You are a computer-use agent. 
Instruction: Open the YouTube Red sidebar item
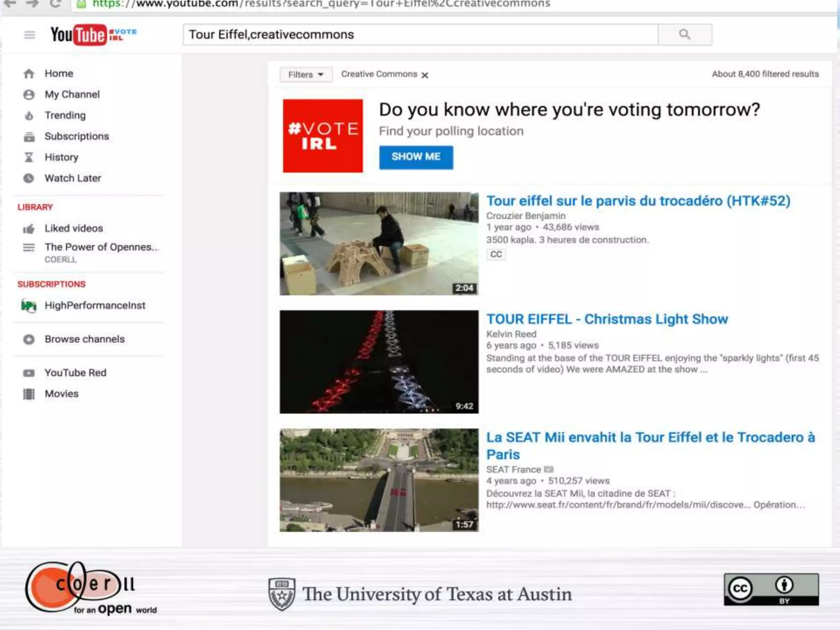coord(75,373)
